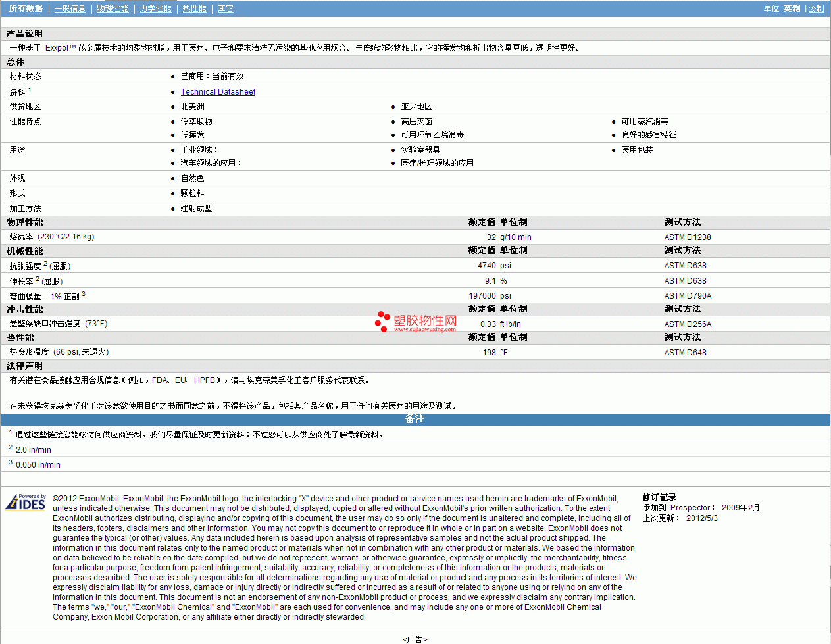Click the 备注 notes header bar
The width and height of the screenshot is (831, 644).
(415, 419)
